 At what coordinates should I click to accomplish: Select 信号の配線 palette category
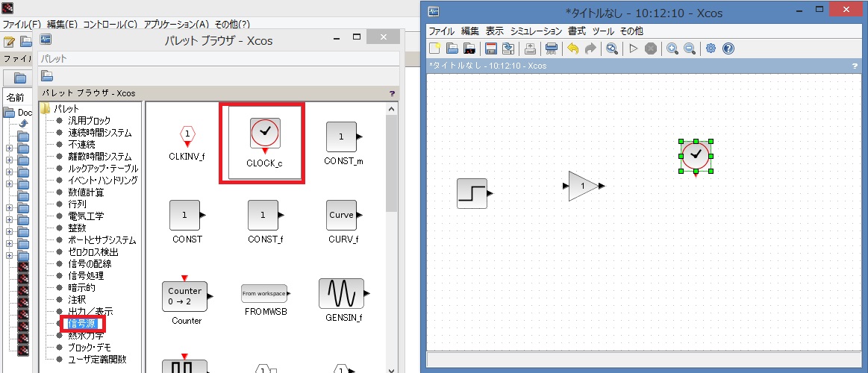tap(89, 265)
